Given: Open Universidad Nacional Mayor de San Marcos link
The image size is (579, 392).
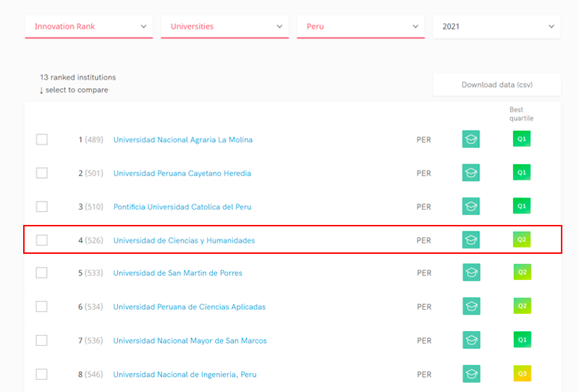Looking at the screenshot, I should [190, 341].
